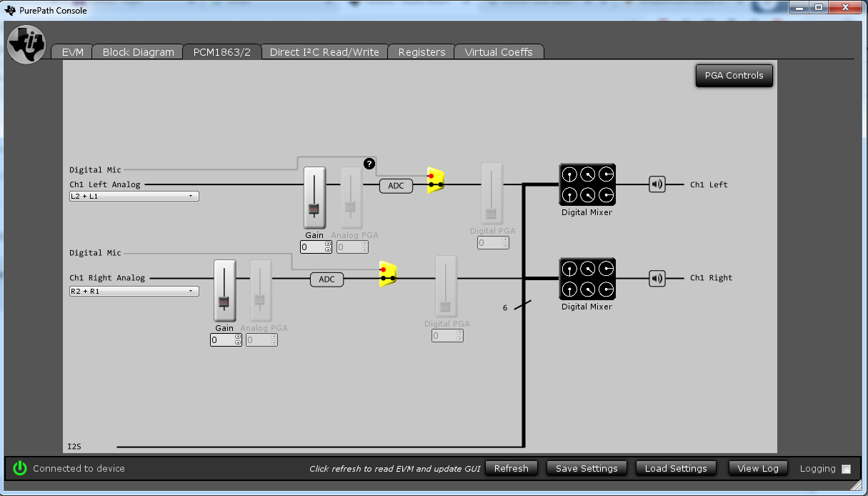Click the 'Ch1 Left' output label

pyautogui.click(x=709, y=184)
